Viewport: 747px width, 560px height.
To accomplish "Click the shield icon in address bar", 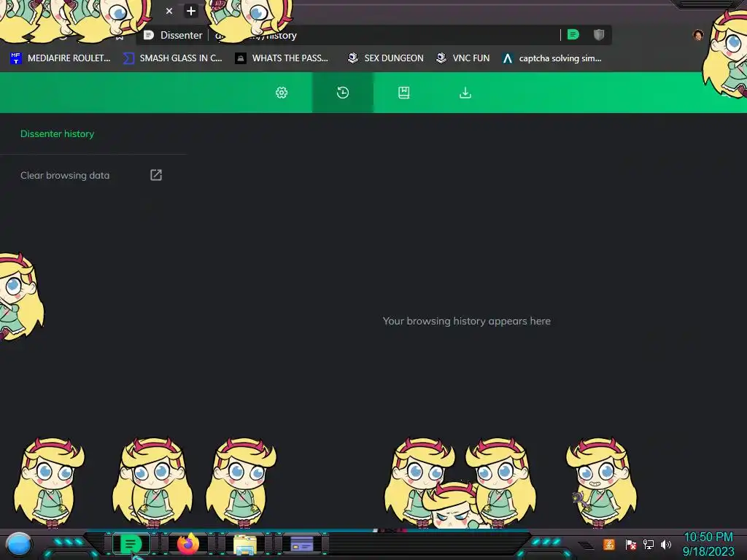I will [x=599, y=34].
